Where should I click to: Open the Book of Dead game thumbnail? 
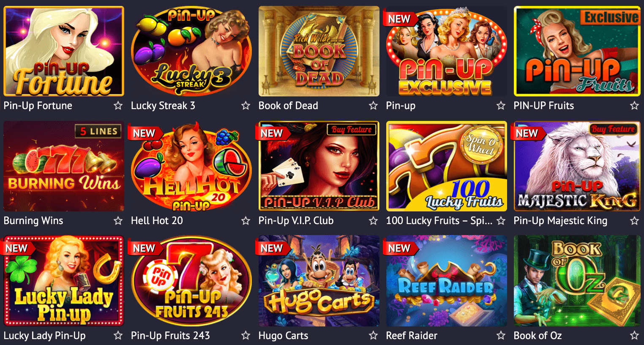[319, 51]
